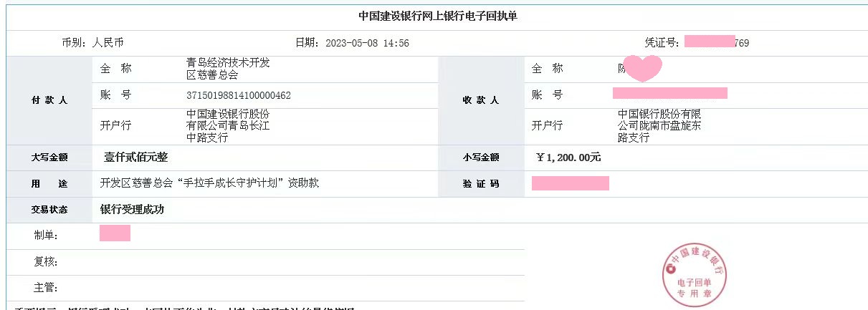Click the 复核 label
This screenshot has width=868, height=310.
(45, 262)
